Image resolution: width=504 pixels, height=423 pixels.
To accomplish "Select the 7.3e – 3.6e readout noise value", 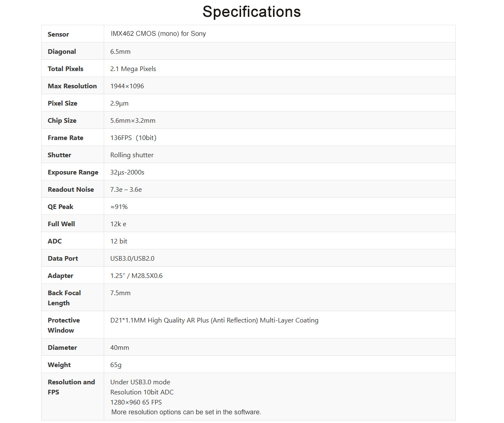I will pos(126,190).
